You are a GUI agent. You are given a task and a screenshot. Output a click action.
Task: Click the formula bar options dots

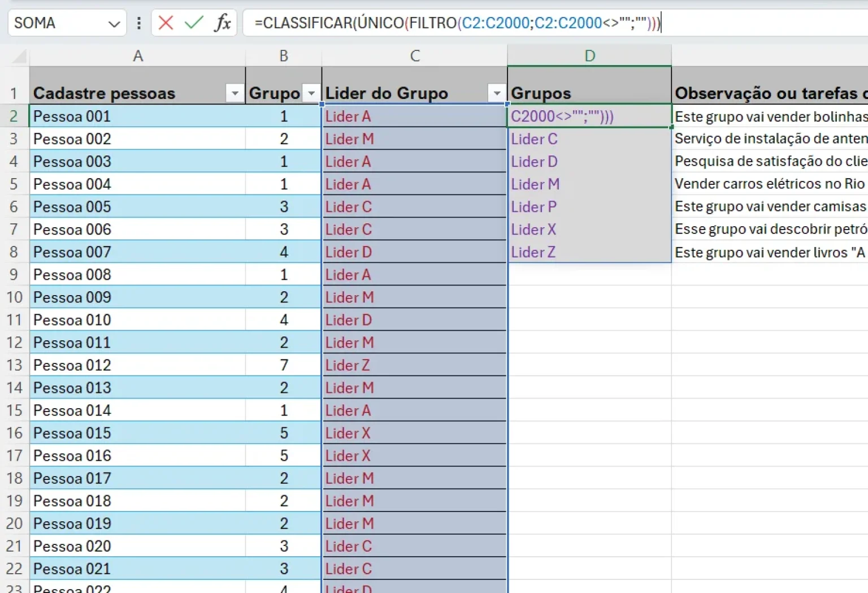tap(139, 23)
